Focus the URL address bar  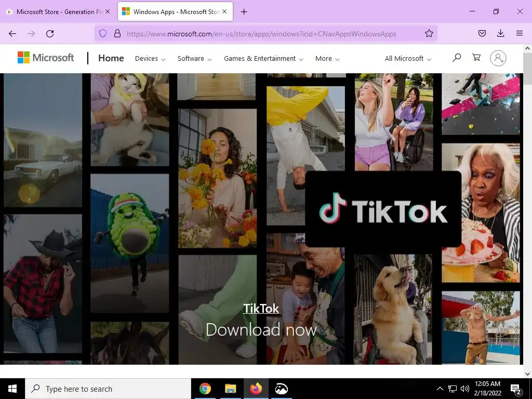261,34
